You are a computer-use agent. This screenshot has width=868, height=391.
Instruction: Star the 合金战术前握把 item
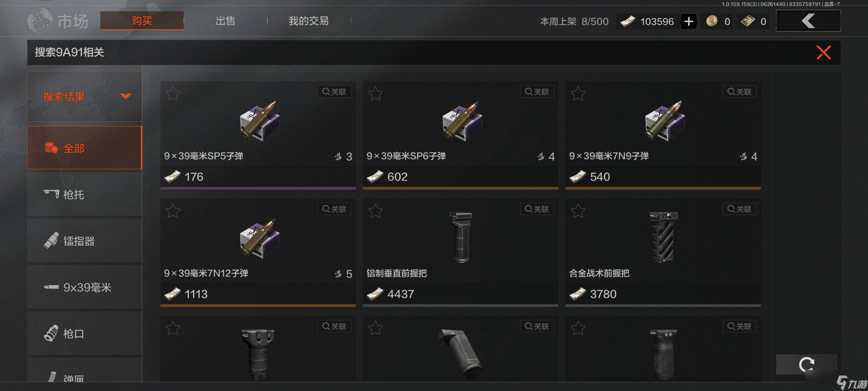pyautogui.click(x=578, y=211)
